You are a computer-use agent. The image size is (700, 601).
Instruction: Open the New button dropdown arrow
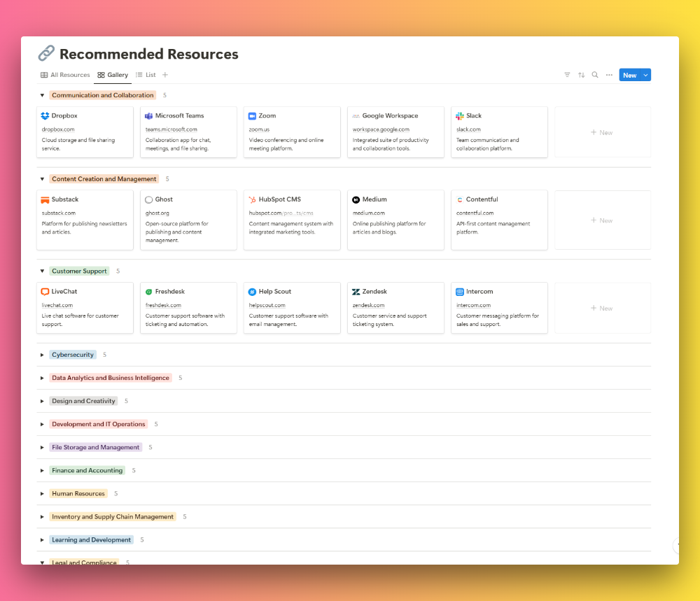[x=645, y=75]
